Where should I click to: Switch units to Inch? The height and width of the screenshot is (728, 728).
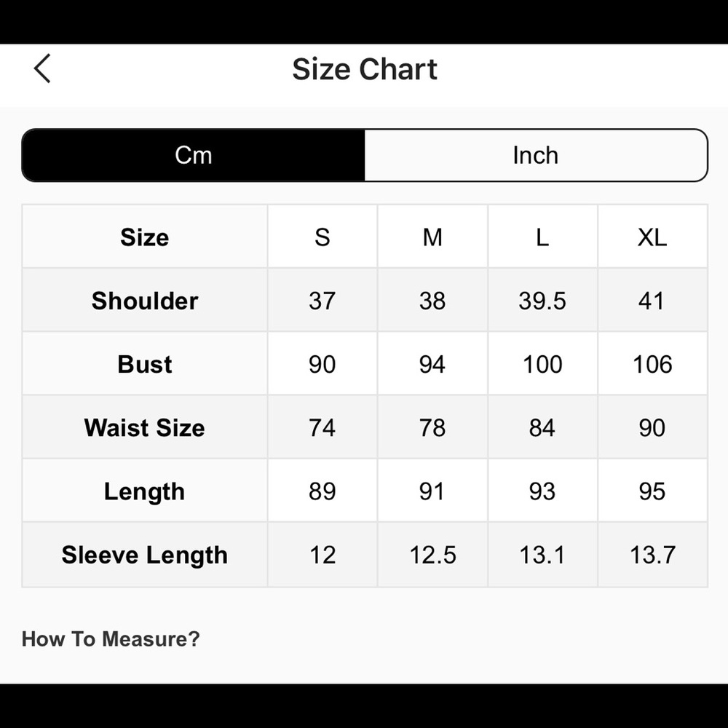click(536, 155)
